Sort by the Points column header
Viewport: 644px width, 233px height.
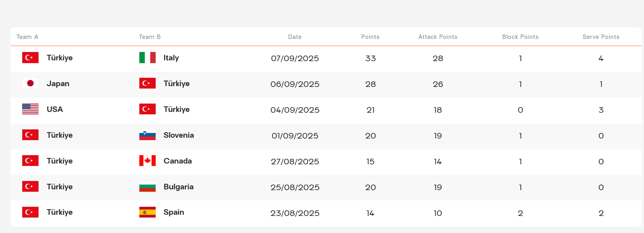(370, 37)
